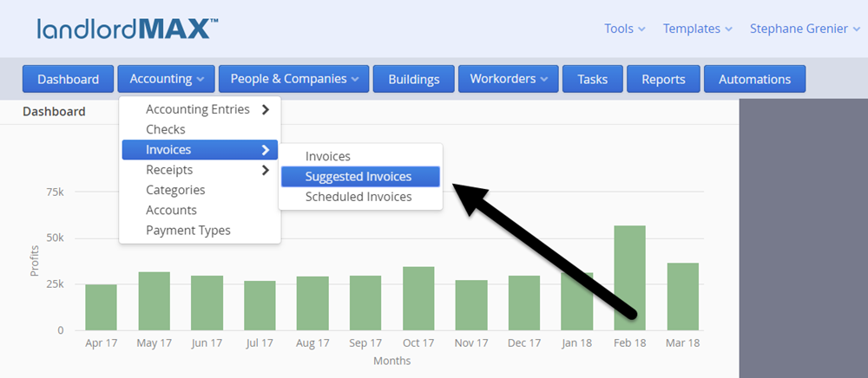Open the Tasks page
Image resolution: width=868 pixels, height=378 pixels.
pos(592,79)
